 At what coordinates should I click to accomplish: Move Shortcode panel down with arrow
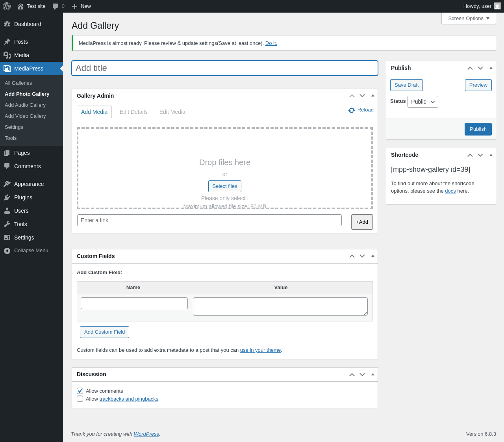coord(480,155)
